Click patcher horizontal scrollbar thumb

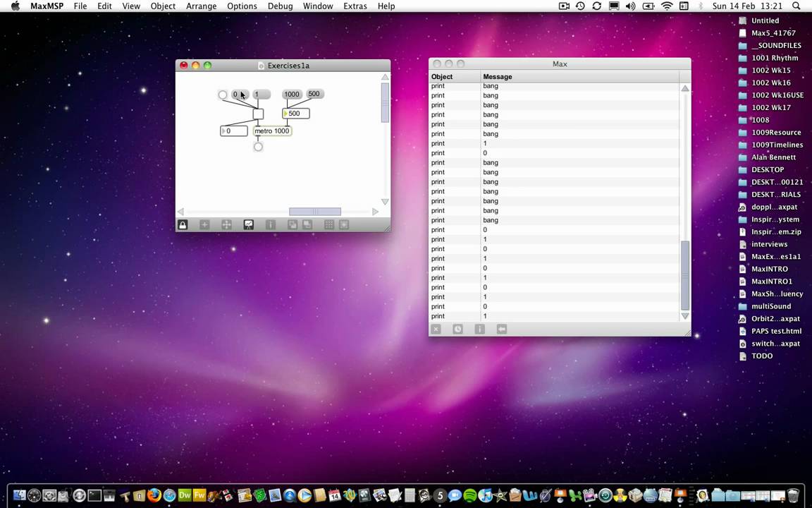point(315,212)
